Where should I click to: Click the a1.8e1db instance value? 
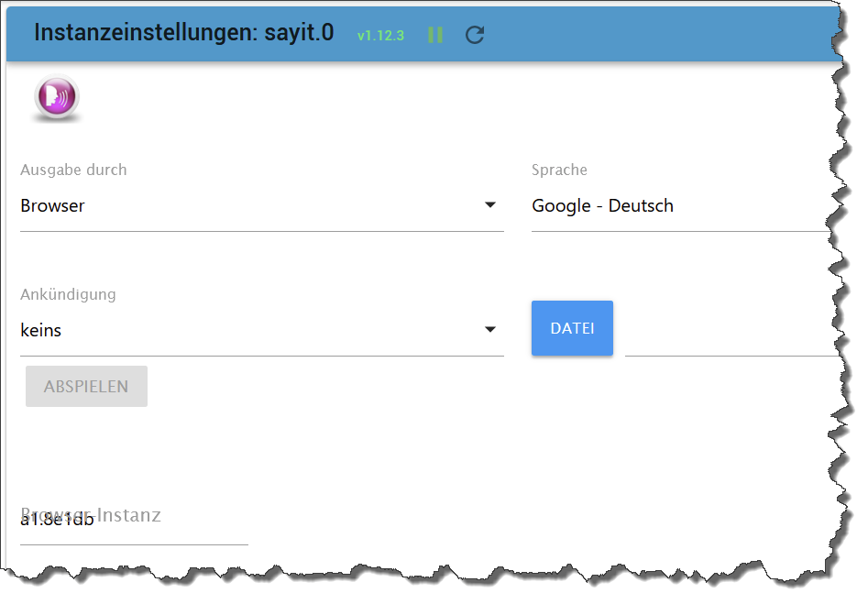(x=57, y=521)
